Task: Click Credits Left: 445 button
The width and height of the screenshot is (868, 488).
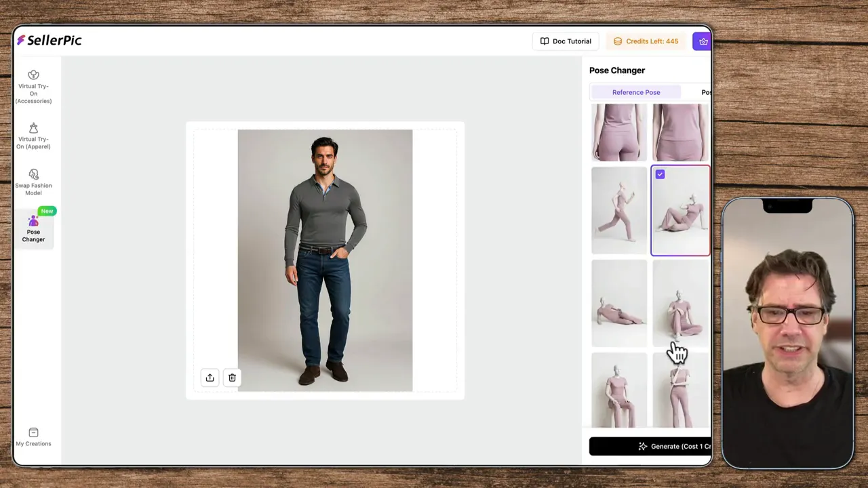Action: click(x=646, y=41)
